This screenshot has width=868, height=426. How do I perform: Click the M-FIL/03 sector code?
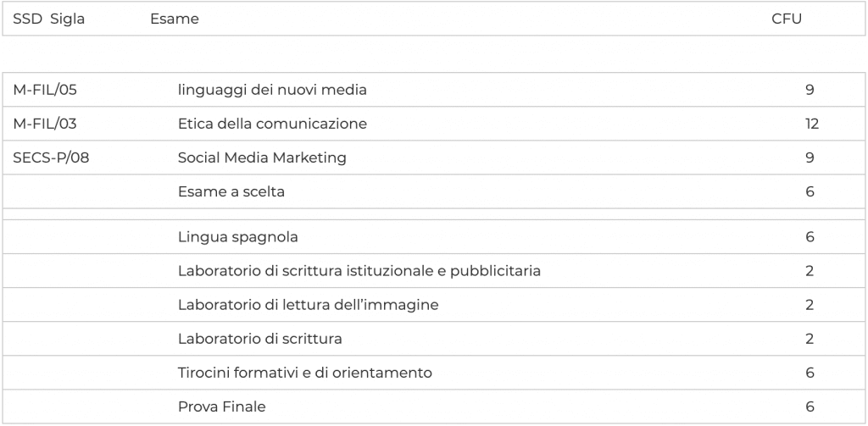pyautogui.click(x=45, y=124)
